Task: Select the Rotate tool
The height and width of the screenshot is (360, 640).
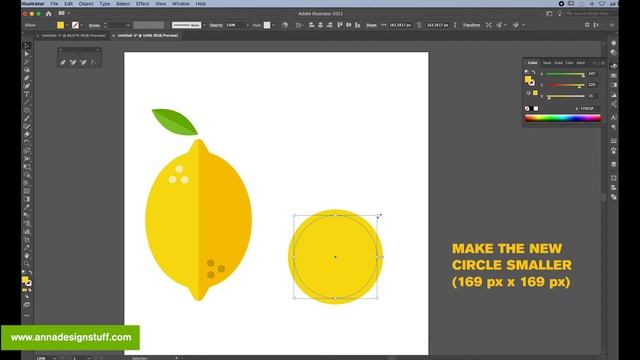Action: pos(27,143)
